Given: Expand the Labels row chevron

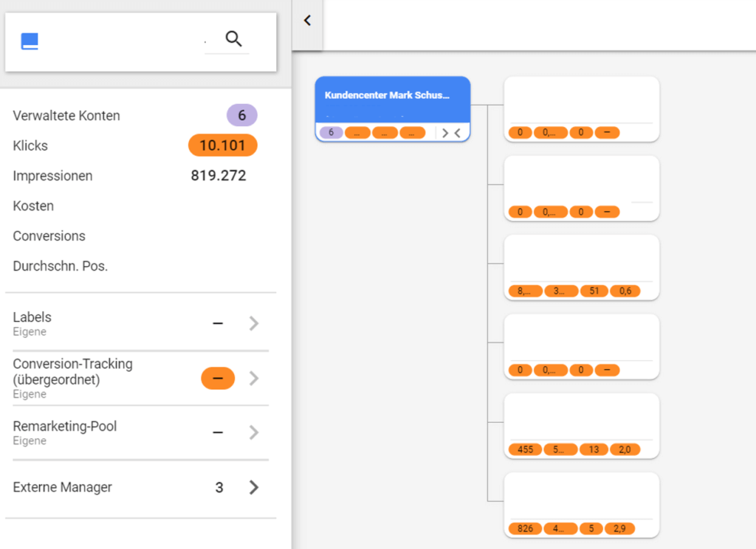Looking at the screenshot, I should [x=253, y=323].
